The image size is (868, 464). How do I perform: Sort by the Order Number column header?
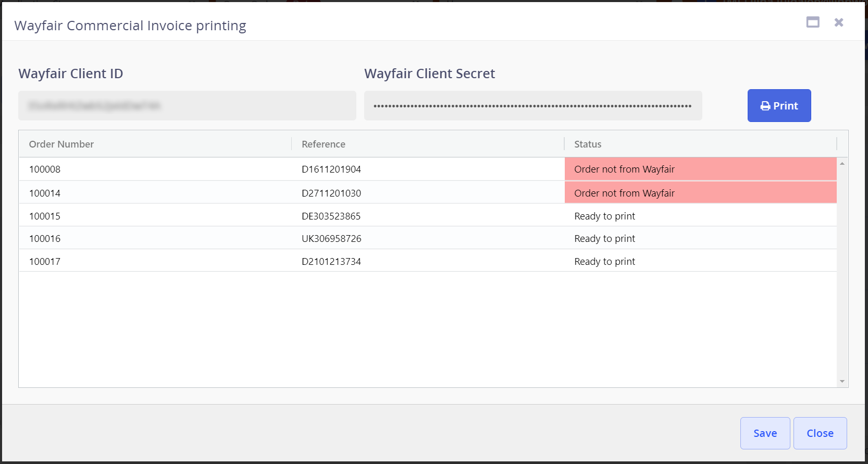(61, 144)
